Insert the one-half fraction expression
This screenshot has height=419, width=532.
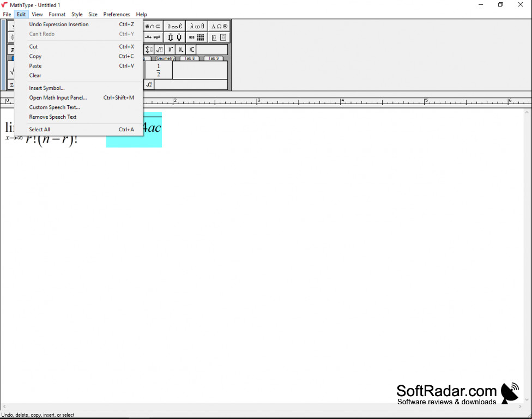coord(159,70)
